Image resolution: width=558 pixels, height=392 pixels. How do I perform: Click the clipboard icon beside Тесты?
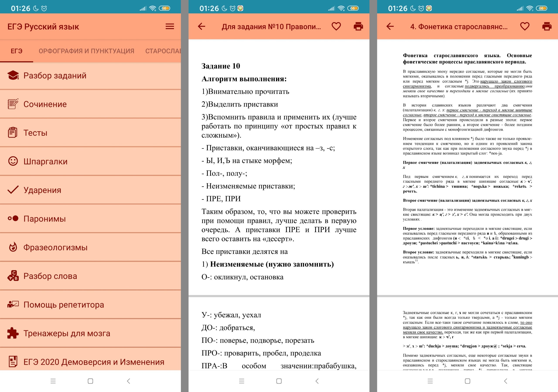(x=13, y=133)
